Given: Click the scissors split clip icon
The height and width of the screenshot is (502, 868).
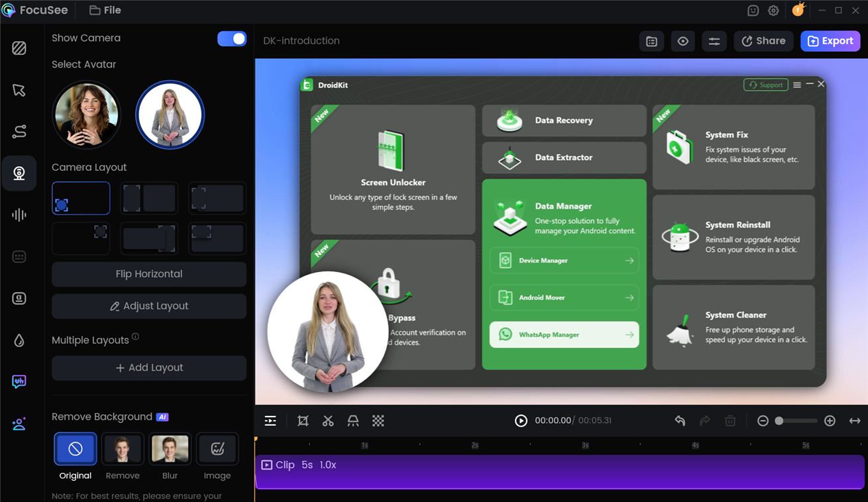Looking at the screenshot, I should [328, 421].
